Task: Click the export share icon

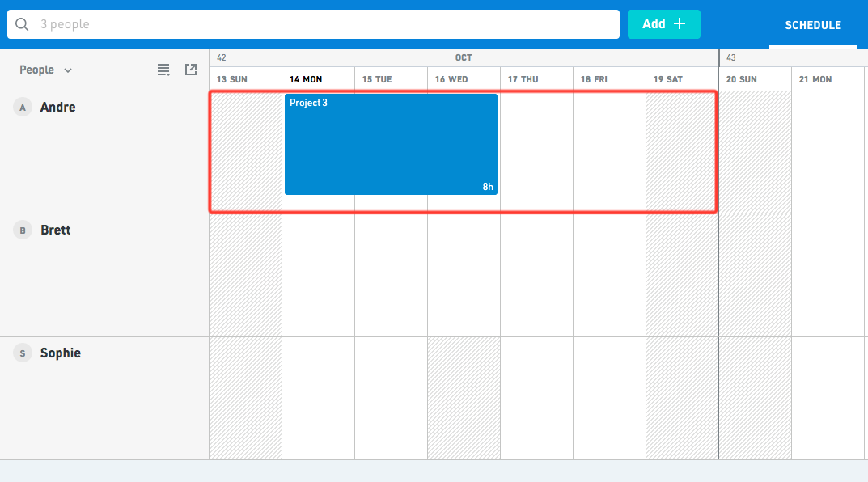Action: click(191, 70)
